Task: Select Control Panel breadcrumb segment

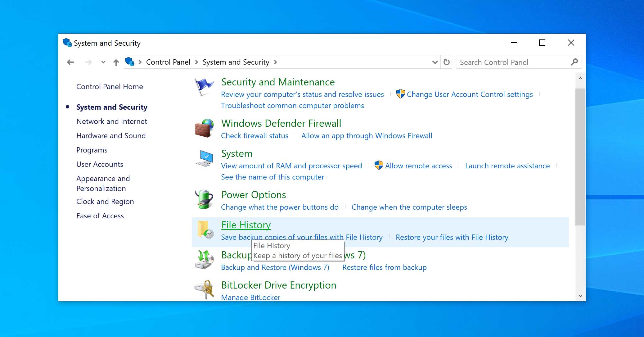Action: pyautogui.click(x=168, y=62)
